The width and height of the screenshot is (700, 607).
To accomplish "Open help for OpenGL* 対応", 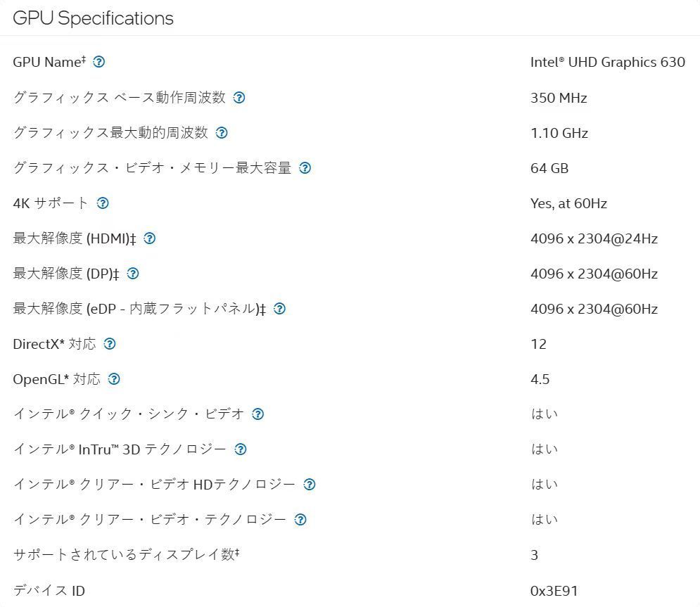I will coord(114,379).
